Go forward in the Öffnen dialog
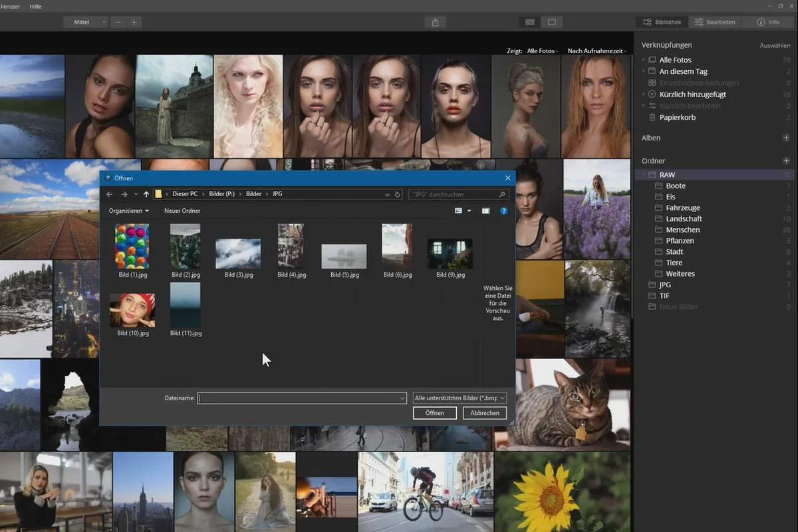Image resolution: width=798 pixels, height=532 pixels. (124, 194)
